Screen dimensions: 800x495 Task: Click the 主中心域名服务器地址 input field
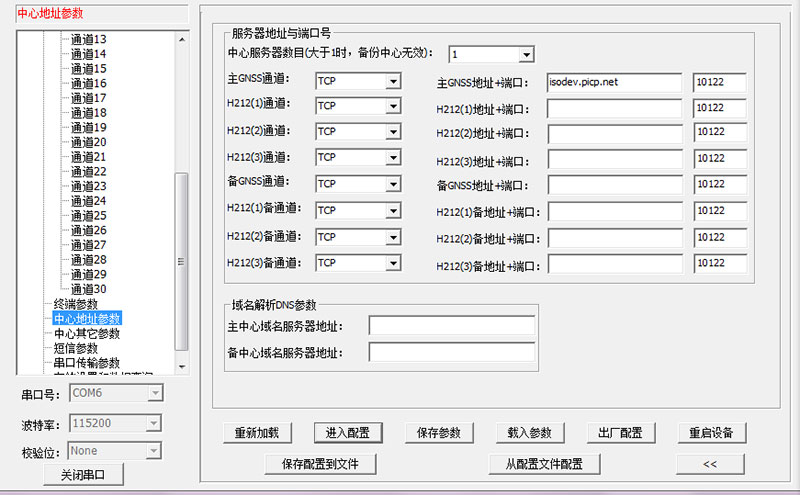452,326
